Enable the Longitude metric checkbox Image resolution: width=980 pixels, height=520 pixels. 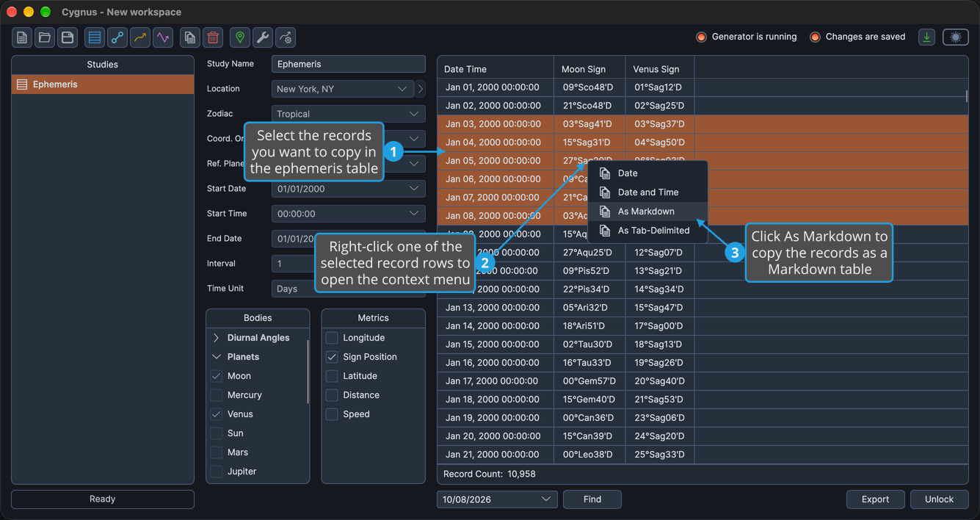(332, 338)
